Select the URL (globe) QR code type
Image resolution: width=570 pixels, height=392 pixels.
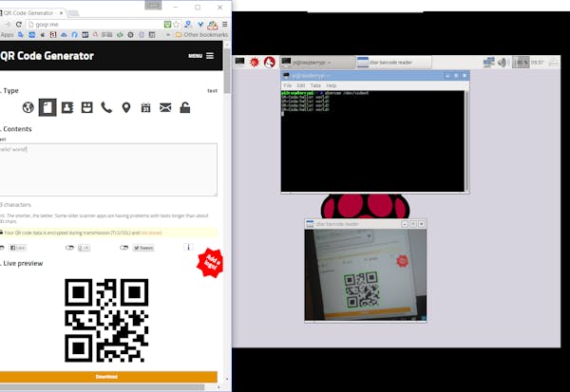28,107
